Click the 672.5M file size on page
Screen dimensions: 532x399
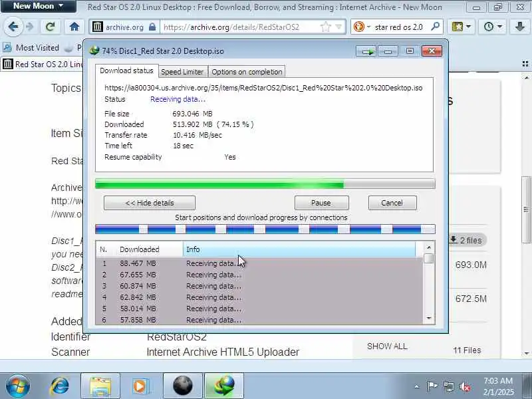pos(471,299)
